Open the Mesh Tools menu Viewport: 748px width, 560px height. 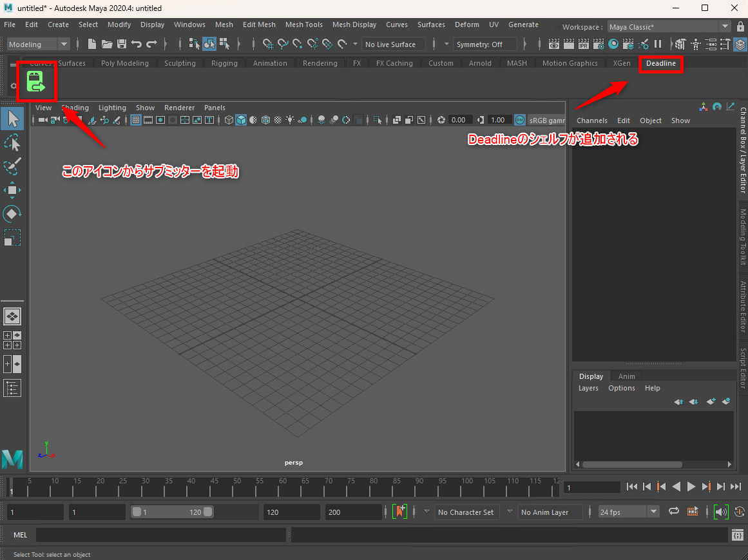[x=303, y=24]
